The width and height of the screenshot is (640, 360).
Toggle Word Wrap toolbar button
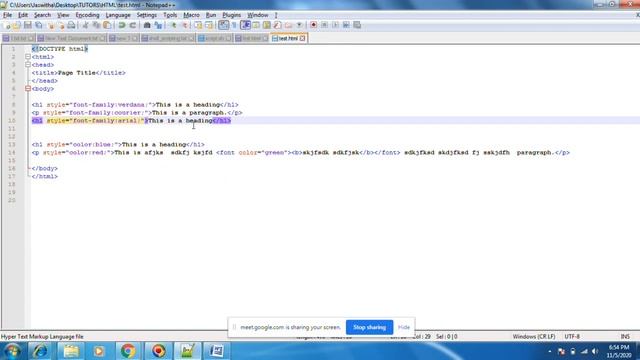pyautogui.click(x=223, y=25)
